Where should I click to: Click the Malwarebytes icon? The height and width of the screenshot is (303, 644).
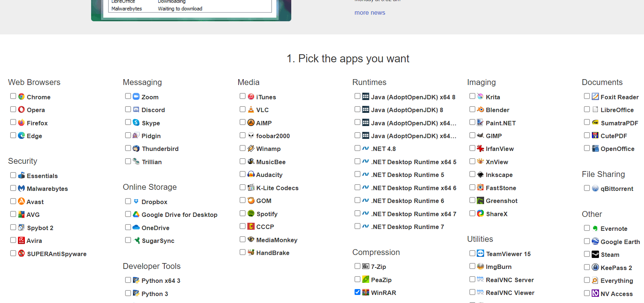[x=22, y=188]
